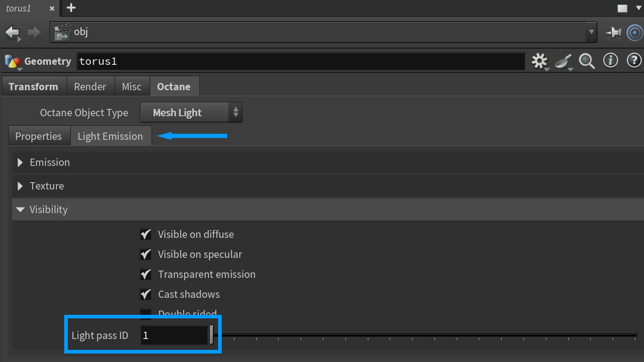
Task: Click the forward navigation arrow
Action: tap(34, 32)
